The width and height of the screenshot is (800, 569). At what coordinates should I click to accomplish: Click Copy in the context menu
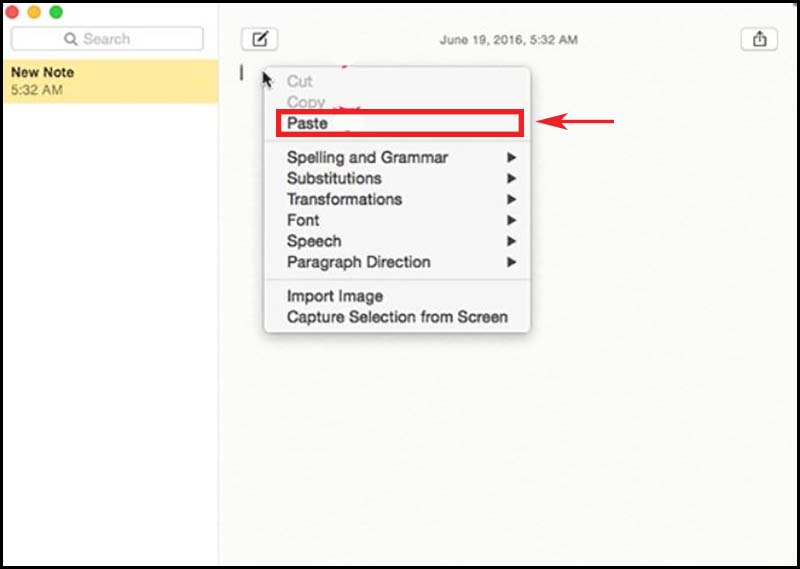[x=305, y=102]
